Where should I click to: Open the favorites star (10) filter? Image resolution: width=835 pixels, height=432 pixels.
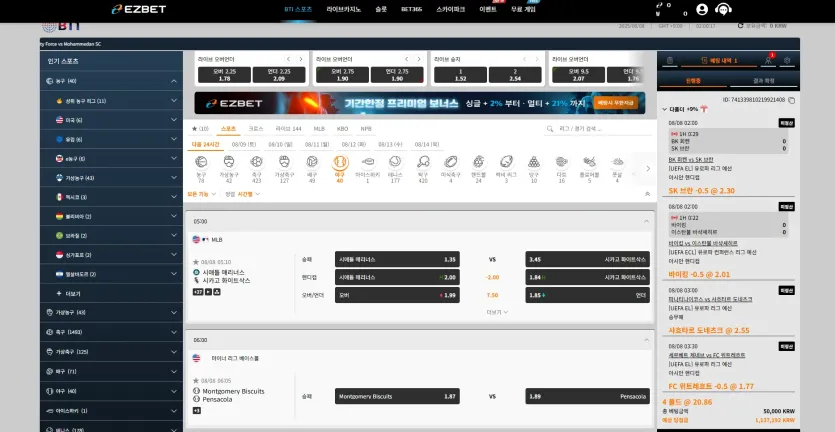click(x=200, y=129)
